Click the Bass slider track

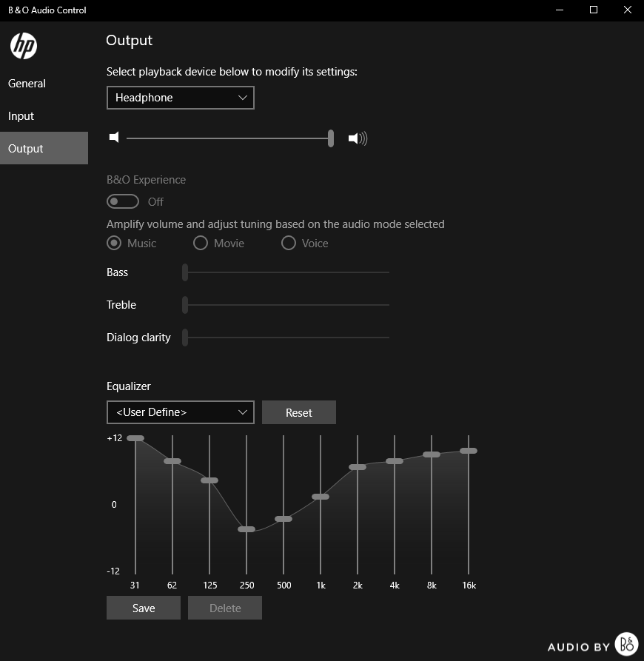tap(287, 272)
